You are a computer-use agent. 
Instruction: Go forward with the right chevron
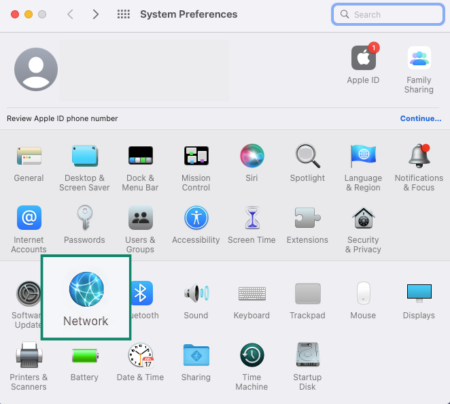pyautogui.click(x=96, y=14)
